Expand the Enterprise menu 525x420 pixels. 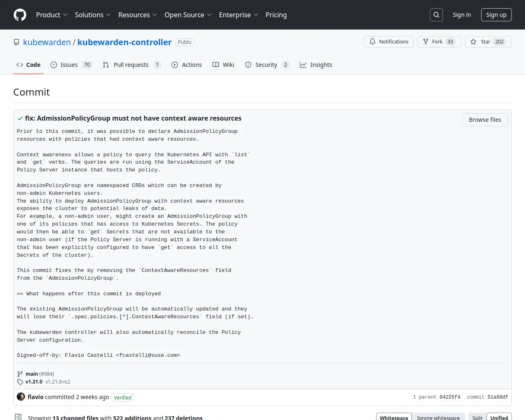(x=238, y=15)
